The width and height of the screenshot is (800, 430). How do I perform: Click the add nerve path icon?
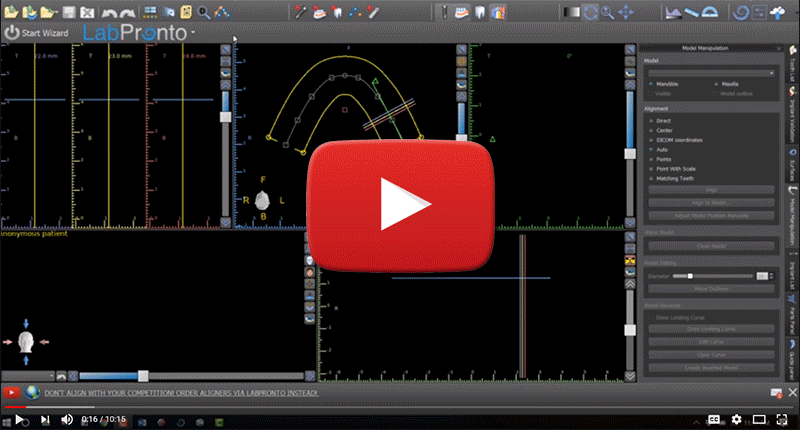(x=355, y=12)
